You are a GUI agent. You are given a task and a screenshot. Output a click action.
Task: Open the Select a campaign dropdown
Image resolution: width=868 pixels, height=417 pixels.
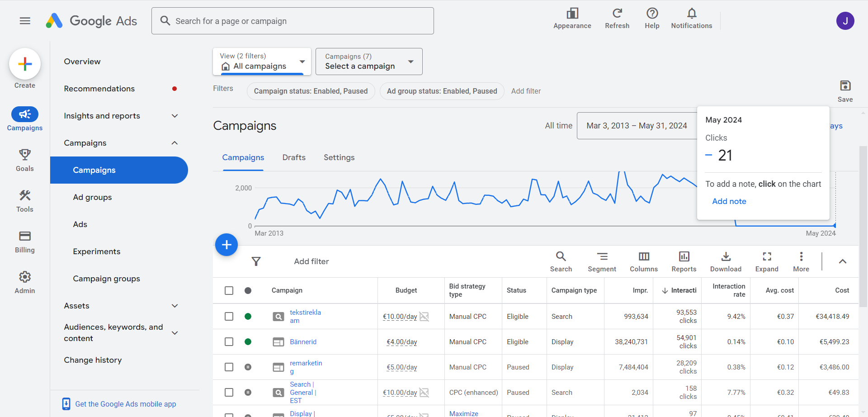coord(369,62)
